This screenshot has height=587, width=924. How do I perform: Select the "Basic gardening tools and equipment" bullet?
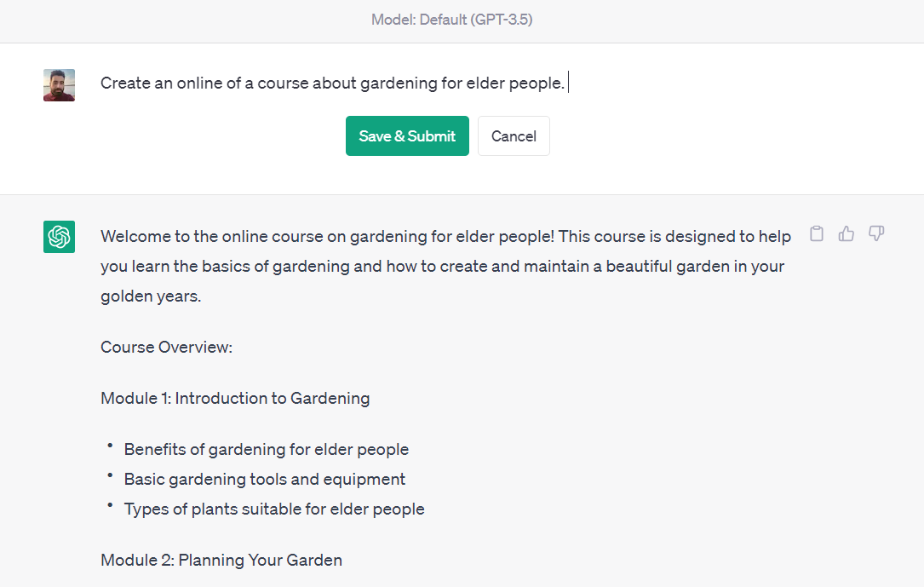264,479
